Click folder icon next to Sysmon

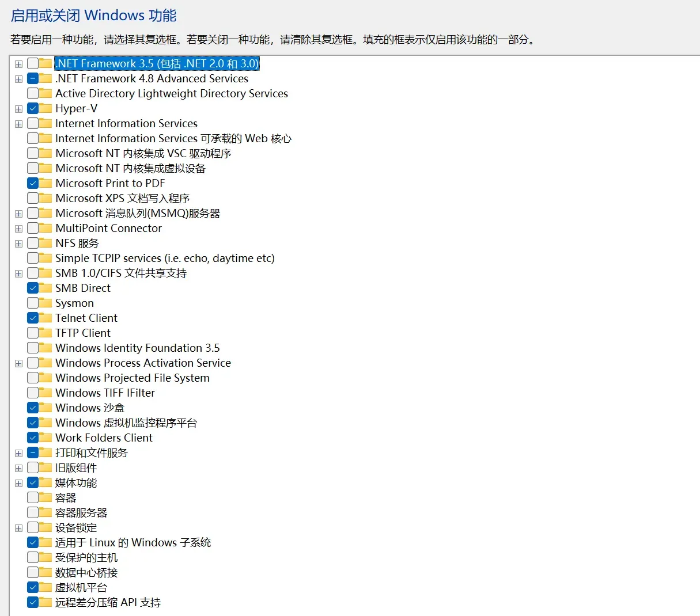coord(46,303)
